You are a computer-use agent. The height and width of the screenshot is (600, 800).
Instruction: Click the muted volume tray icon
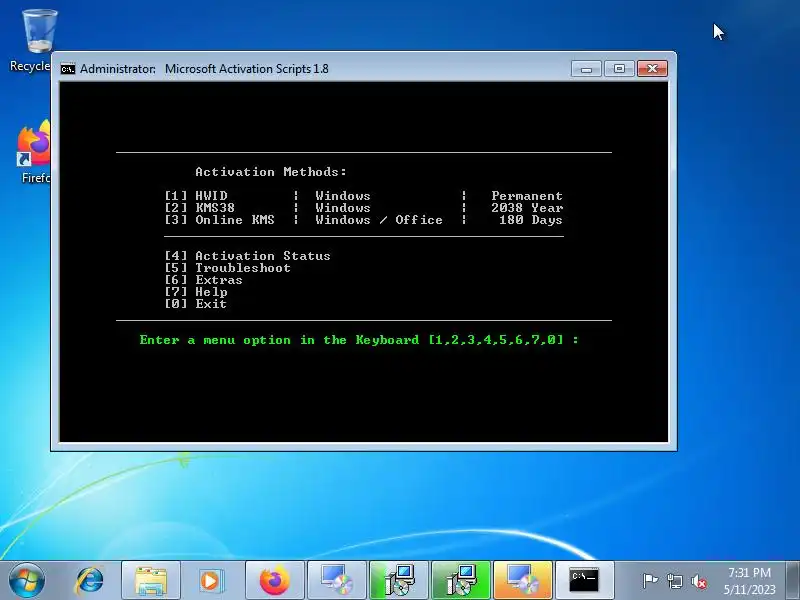(699, 581)
